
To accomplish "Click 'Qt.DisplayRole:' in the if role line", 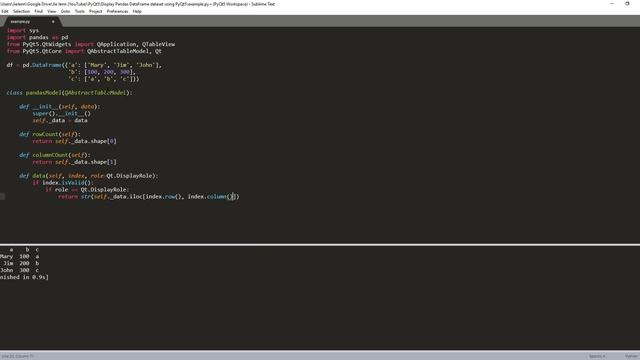I will (105, 190).
